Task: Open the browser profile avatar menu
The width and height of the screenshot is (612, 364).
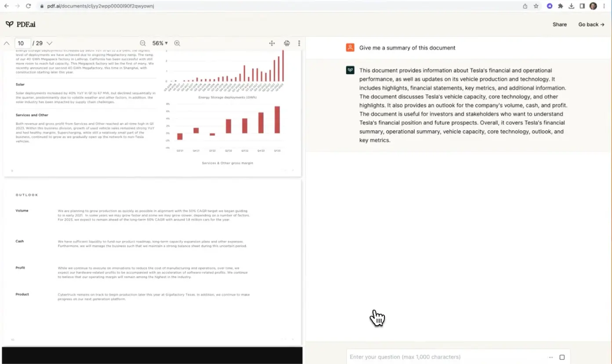Action: tap(592, 6)
